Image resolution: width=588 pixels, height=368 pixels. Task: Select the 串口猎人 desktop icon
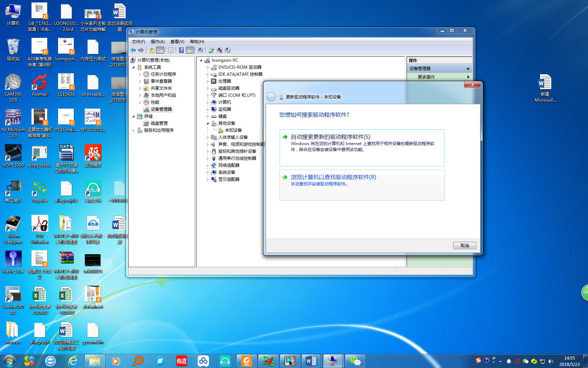coord(13,191)
